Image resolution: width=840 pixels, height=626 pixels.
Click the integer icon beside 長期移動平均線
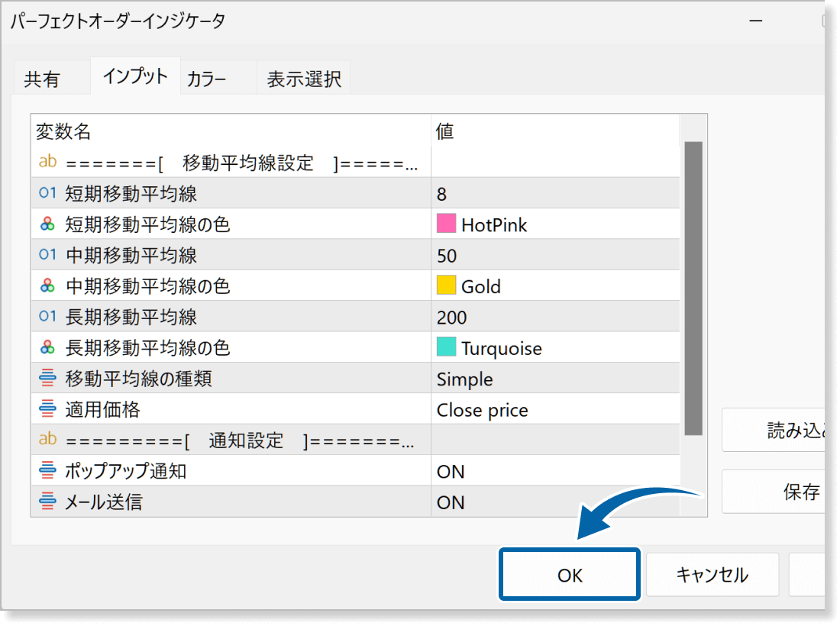pyautogui.click(x=47, y=317)
